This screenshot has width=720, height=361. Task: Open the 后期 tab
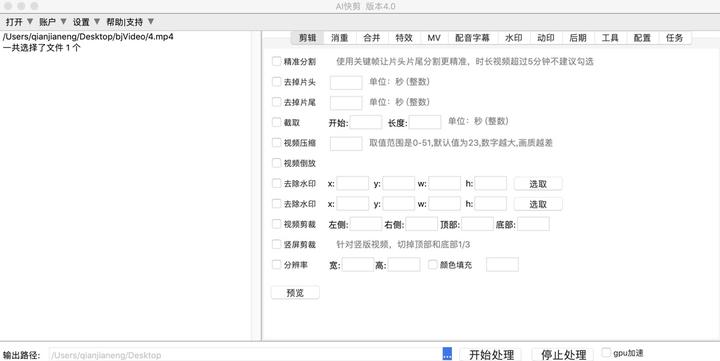pos(578,38)
